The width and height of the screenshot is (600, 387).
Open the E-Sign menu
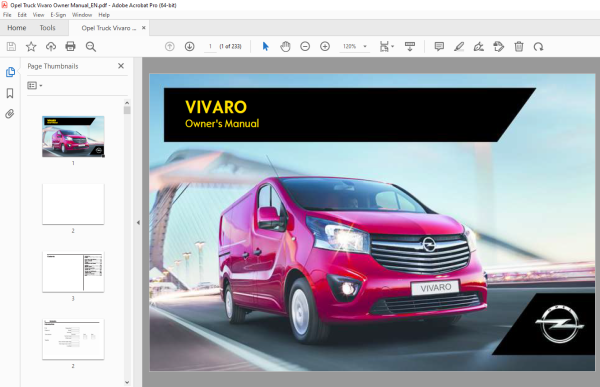(x=58, y=15)
